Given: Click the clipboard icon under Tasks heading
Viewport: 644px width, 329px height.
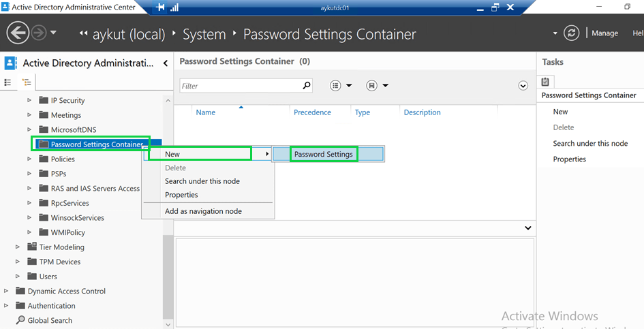Looking at the screenshot, I should [545, 82].
